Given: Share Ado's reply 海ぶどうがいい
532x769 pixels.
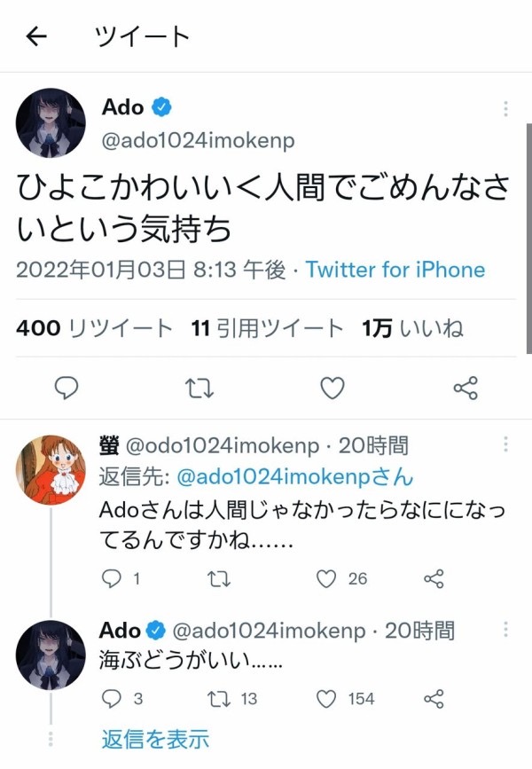Looking at the screenshot, I should pos(434,699).
